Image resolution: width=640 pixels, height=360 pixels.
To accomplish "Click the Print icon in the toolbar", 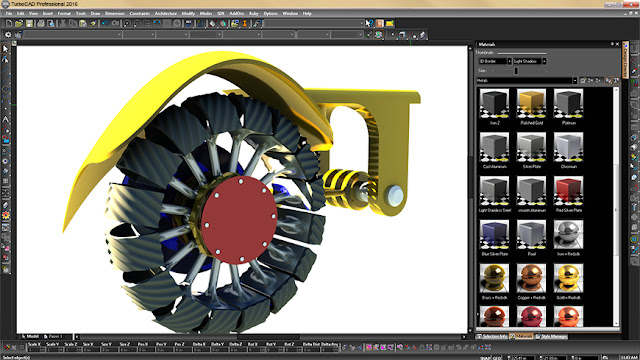I will [40, 24].
